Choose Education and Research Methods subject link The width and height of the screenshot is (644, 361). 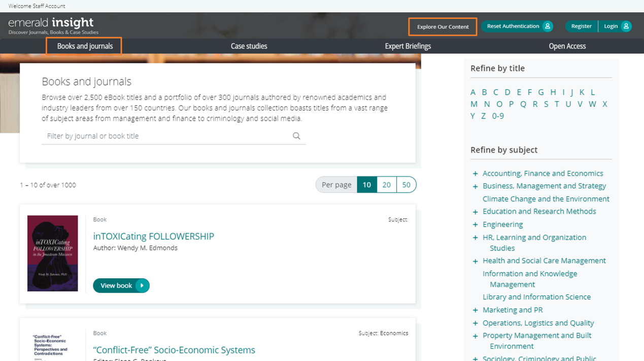coord(539,211)
